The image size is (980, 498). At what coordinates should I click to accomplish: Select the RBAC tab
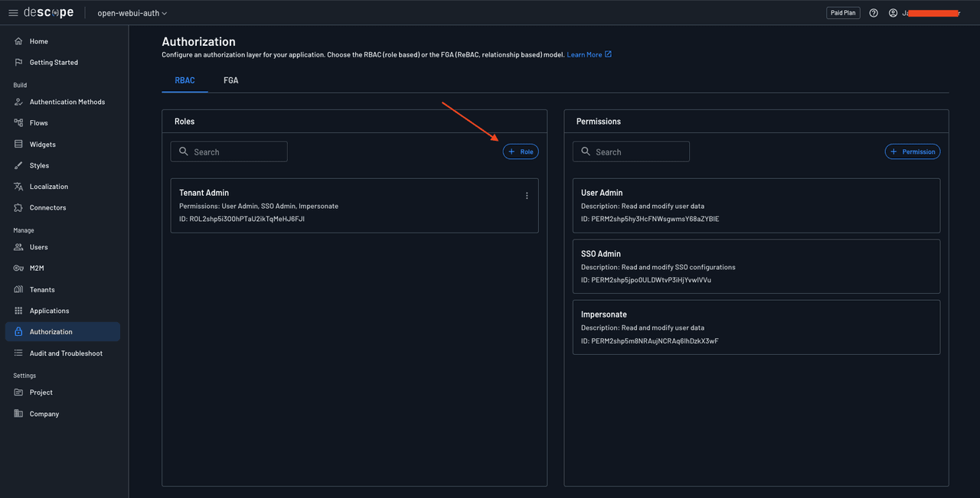click(185, 80)
